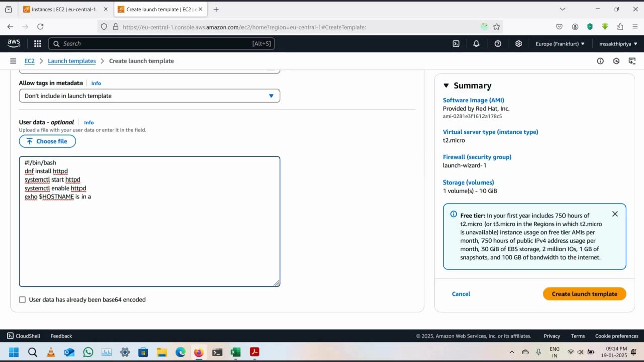The width and height of the screenshot is (644, 362).
Task: Open the Terms footer link
Action: click(x=578, y=336)
